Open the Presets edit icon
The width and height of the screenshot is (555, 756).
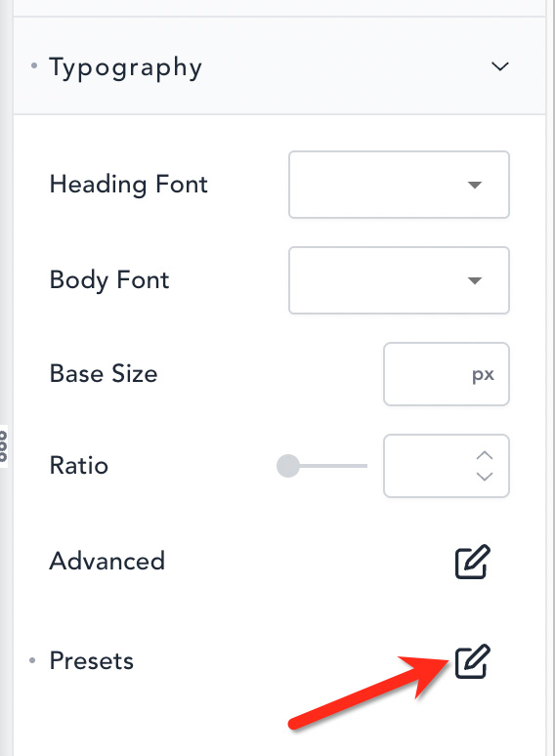click(473, 661)
